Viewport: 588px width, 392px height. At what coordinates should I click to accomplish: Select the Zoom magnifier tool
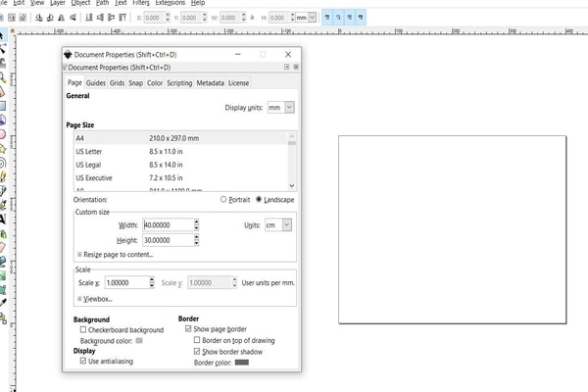coord(2,77)
